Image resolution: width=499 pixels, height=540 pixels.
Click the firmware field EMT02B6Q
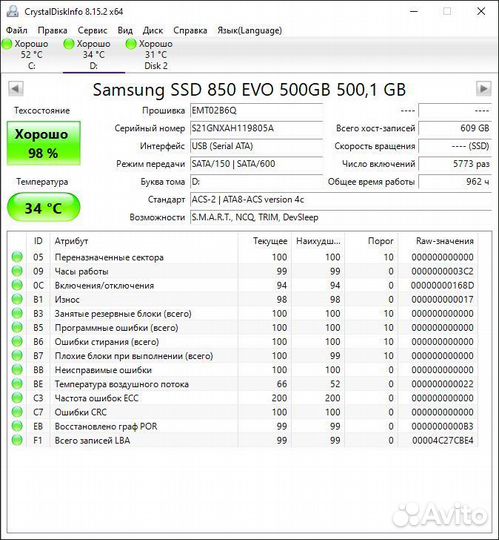[257, 111]
